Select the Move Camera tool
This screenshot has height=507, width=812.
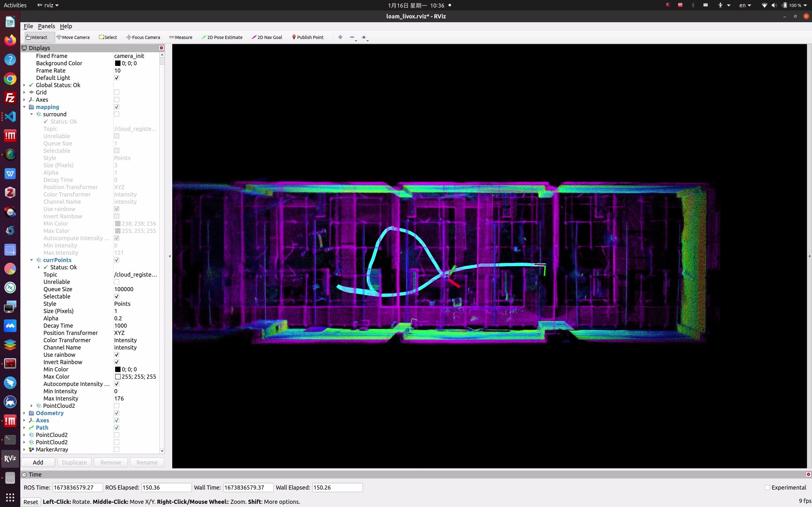pos(73,37)
